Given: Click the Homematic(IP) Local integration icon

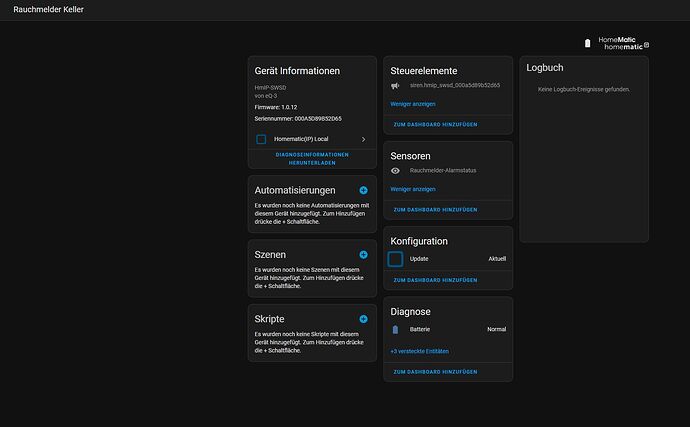Looking at the screenshot, I should (261, 139).
